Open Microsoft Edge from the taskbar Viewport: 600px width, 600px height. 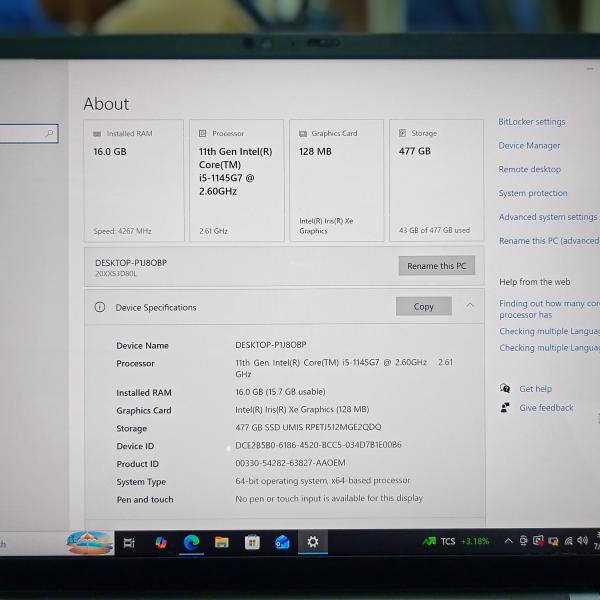(x=191, y=542)
